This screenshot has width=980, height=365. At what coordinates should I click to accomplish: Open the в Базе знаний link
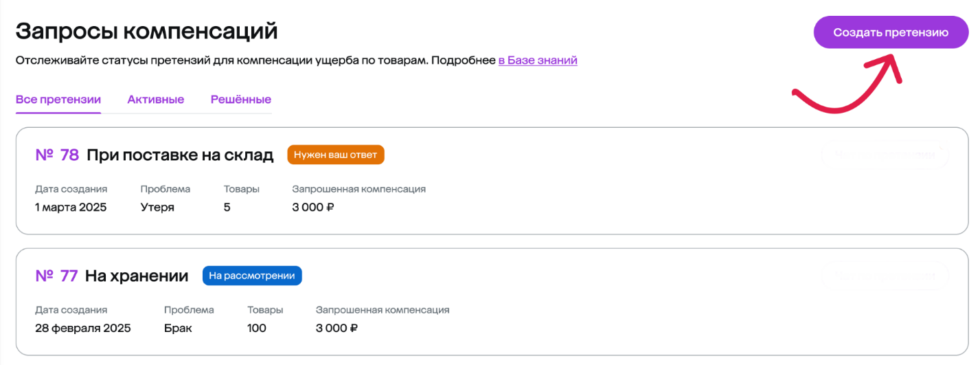click(x=538, y=60)
